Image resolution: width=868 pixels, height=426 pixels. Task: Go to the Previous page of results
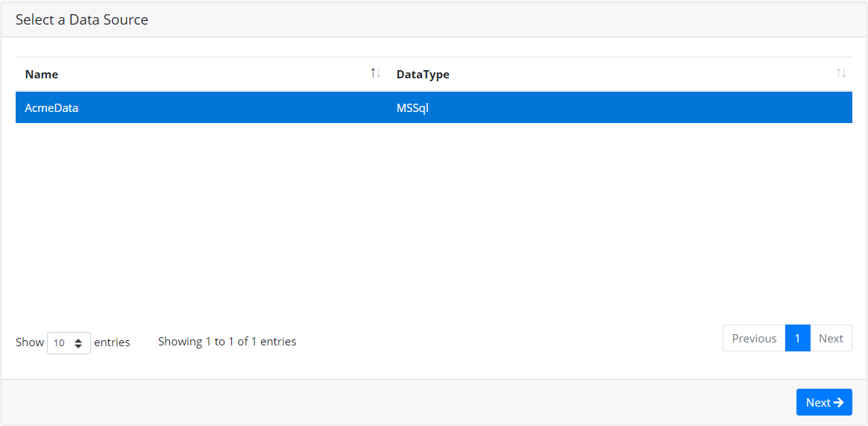point(754,338)
